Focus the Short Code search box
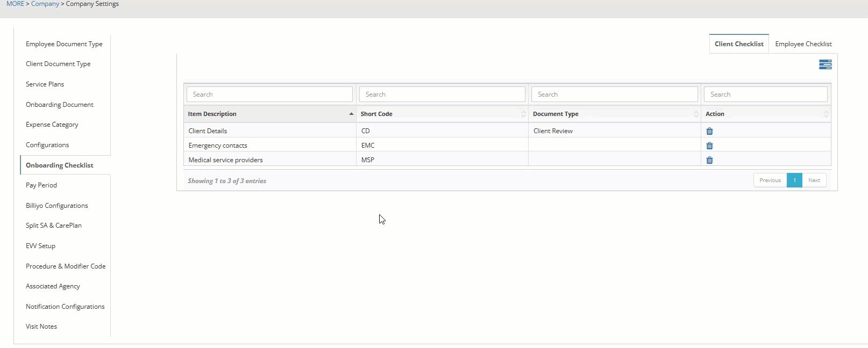The width and height of the screenshot is (868, 348). 442,95
